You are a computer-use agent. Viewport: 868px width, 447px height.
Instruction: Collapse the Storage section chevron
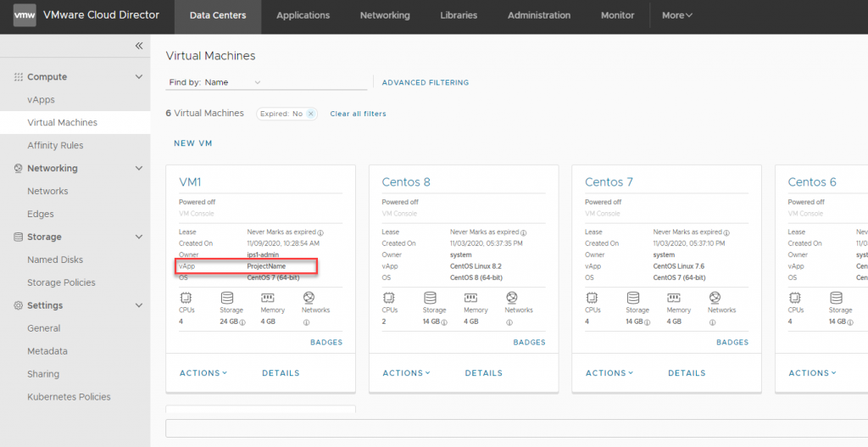pos(139,237)
